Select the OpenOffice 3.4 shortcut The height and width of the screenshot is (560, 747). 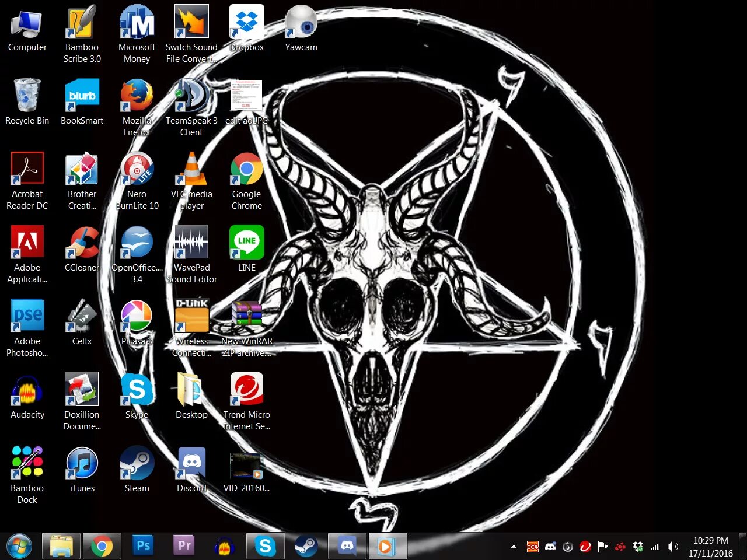137,256
